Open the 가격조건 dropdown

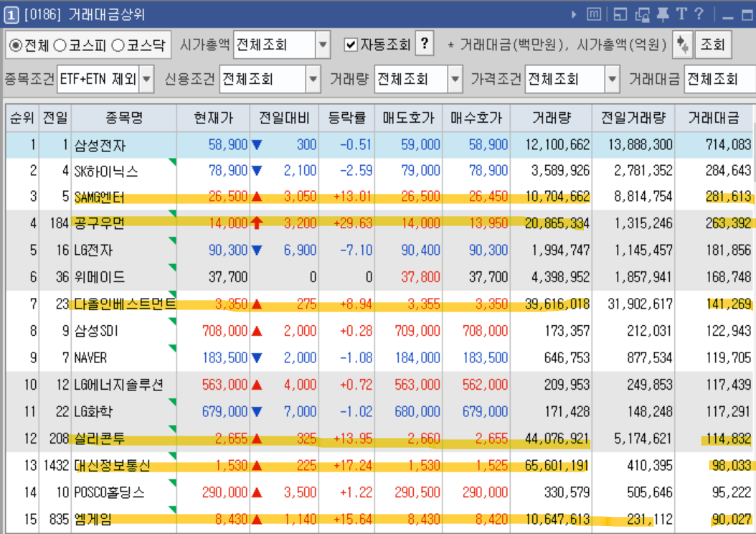(x=612, y=79)
